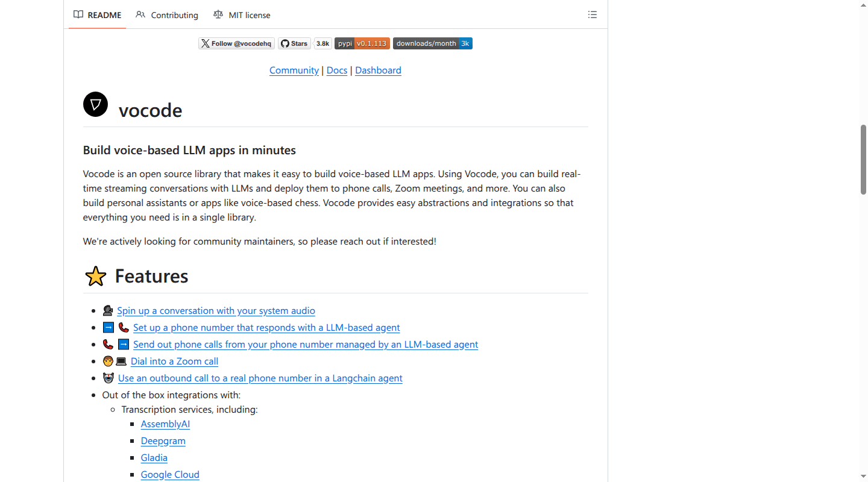
Task: Open 'Send out phone calls' link
Action: pyautogui.click(x=306, y=345)
